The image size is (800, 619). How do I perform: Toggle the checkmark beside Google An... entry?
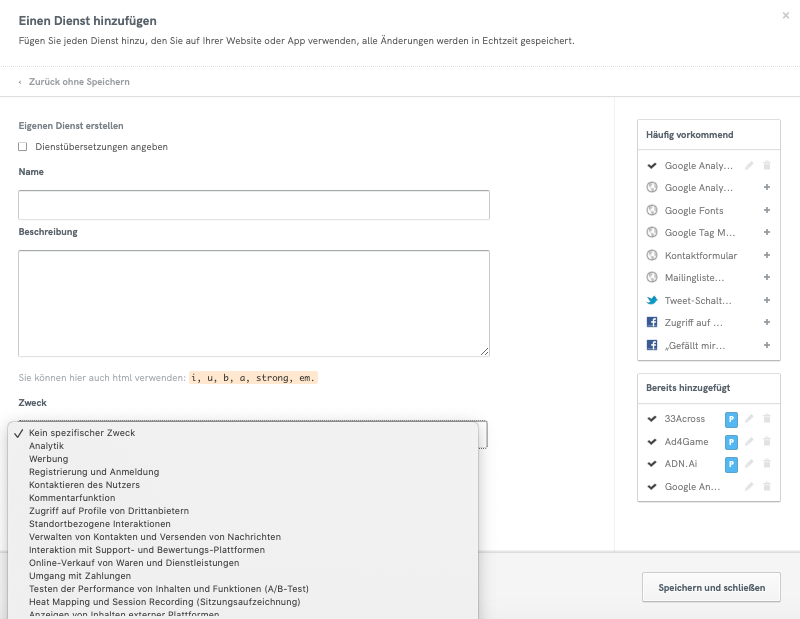[653, 486]
